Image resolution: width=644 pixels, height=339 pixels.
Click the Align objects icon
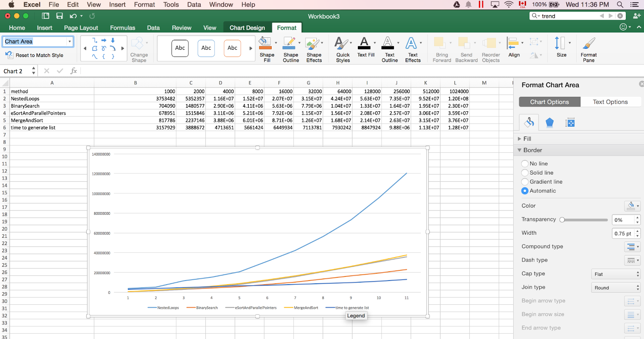point(513,43)
